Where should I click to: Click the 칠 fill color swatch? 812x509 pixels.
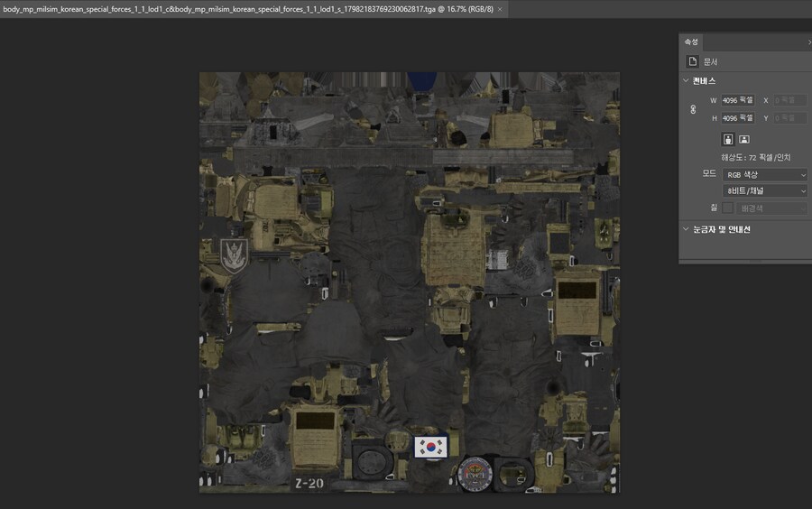point(727,208)
